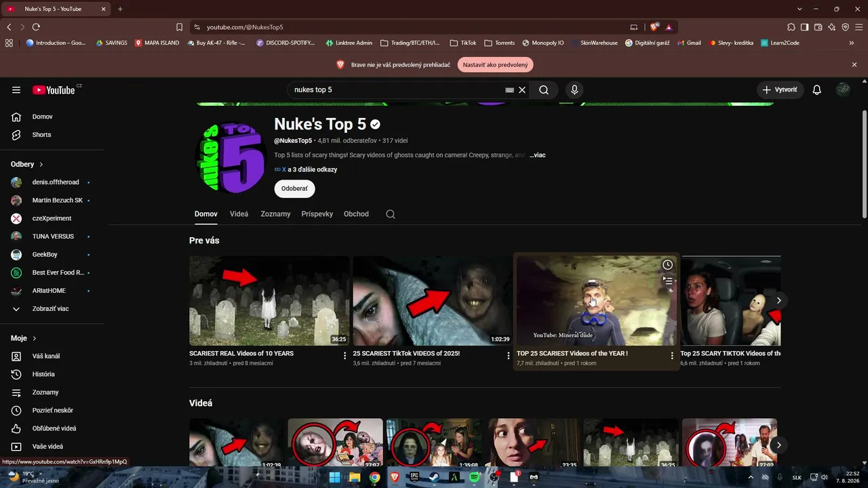Expand channel description with ...viac
868x488 pixels.
coord(538,155)
